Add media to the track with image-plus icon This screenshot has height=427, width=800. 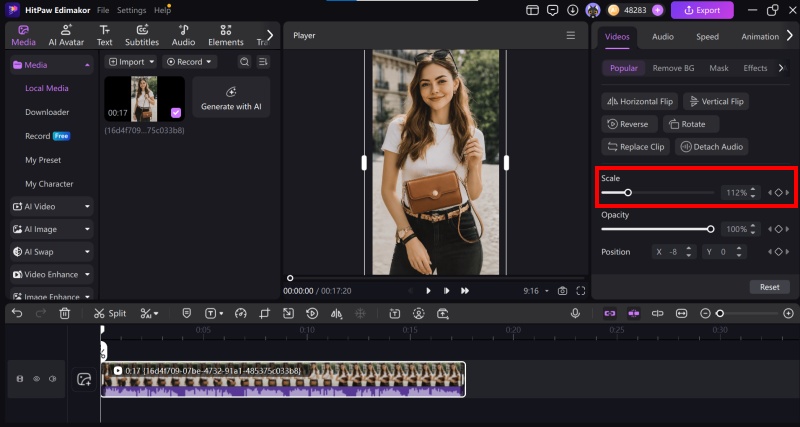point(84,379)
